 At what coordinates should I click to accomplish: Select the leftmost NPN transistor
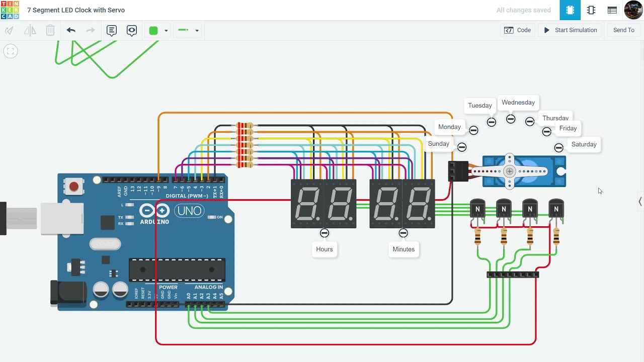point(477,208)
